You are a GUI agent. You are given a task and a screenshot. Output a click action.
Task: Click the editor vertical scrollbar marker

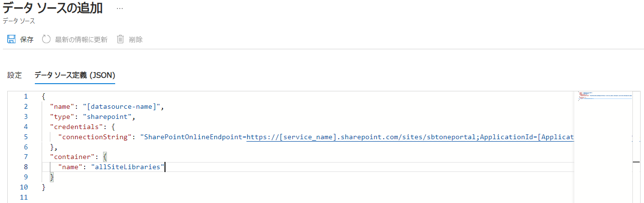click(637, 162)
